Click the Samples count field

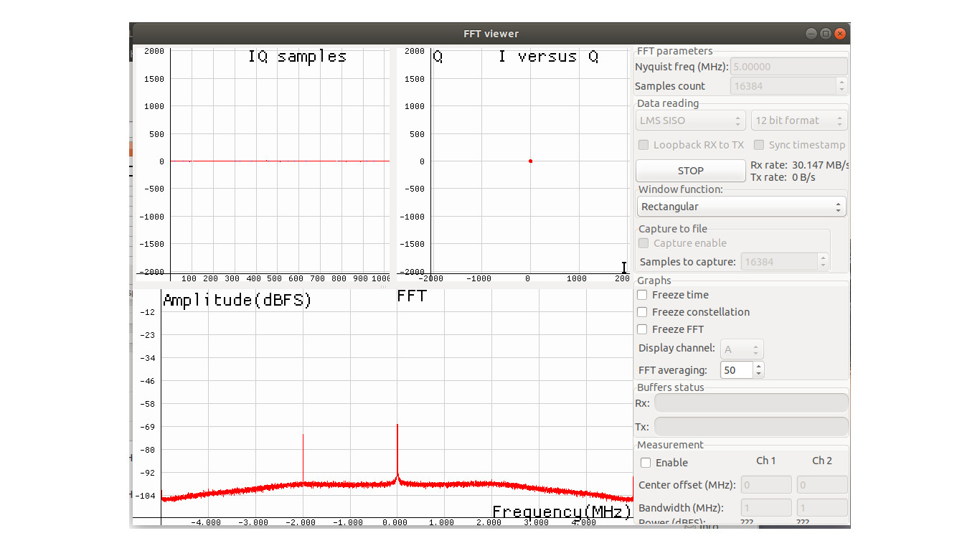pyautogui.click(x=783, y=86)
